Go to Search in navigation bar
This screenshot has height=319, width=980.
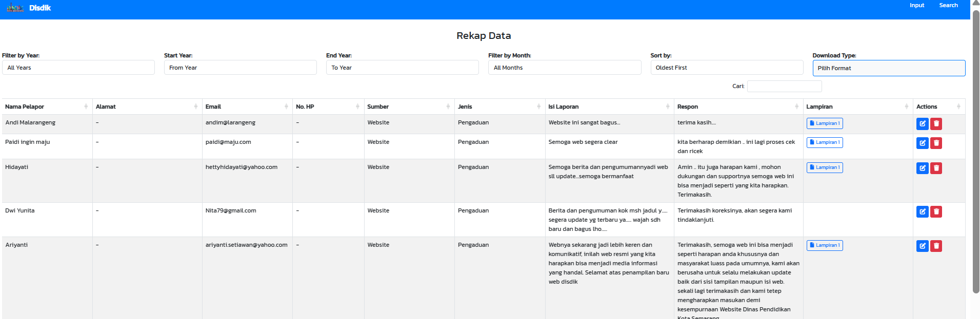pyautogui.click(x=948, y=6)
